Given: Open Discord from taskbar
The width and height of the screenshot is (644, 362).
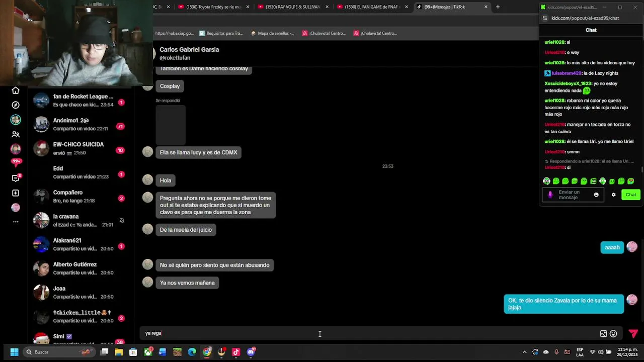Looking at the screenshot, I should (x=251, y=352).
